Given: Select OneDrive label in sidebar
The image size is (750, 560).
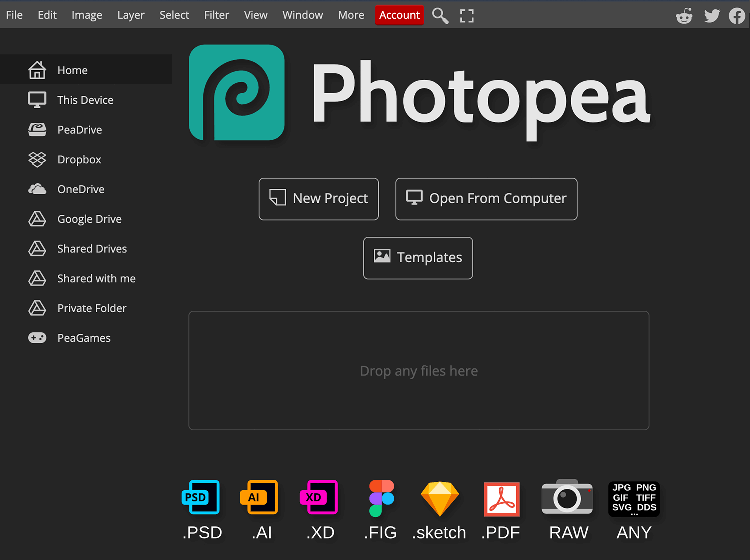Looking at the screenshot, I should [x=81, y=189].
